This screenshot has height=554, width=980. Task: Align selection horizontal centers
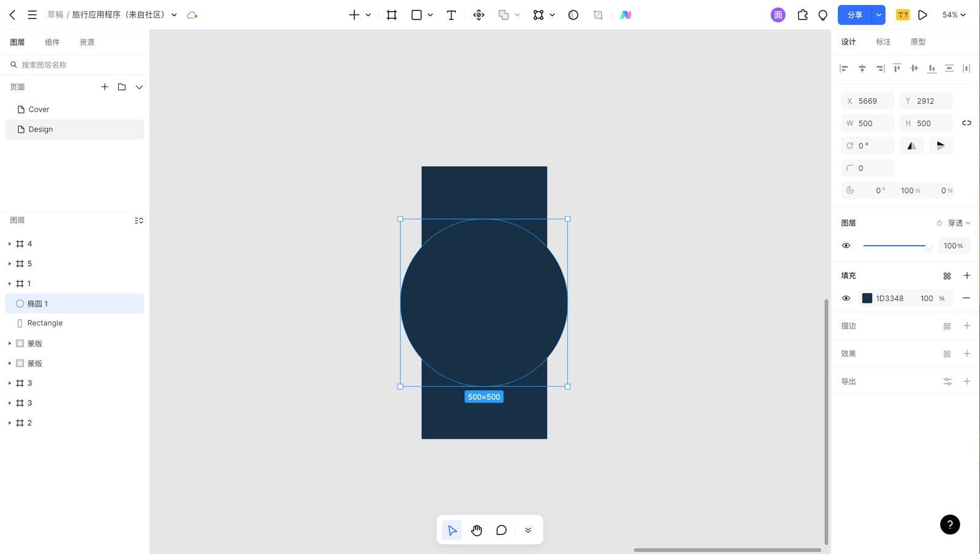(x=862, y=68)
